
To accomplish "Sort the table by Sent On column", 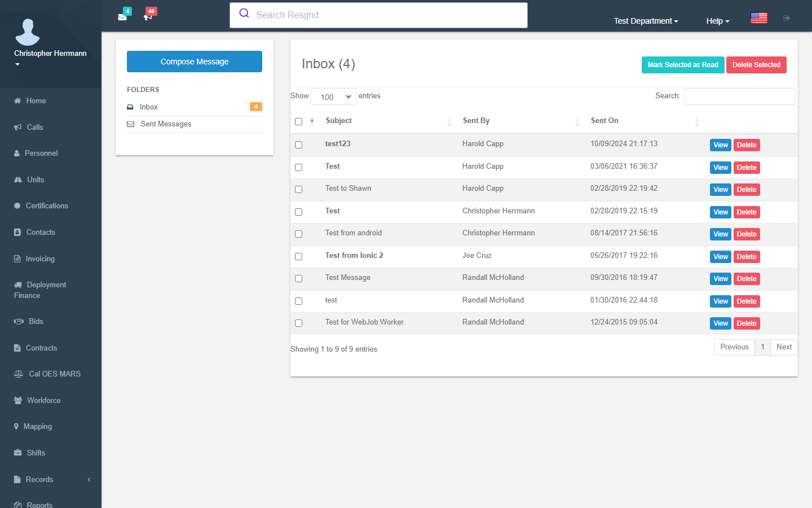I will (x=645, y=121).
